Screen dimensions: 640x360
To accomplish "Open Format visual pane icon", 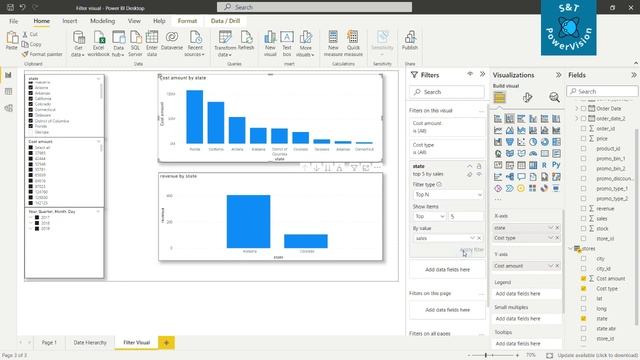I will [527, 97].
